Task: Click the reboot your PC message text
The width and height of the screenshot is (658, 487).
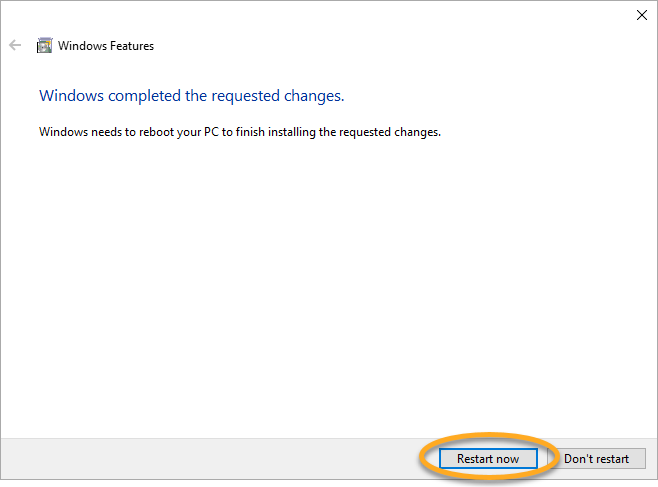Action: click(239, 131)
